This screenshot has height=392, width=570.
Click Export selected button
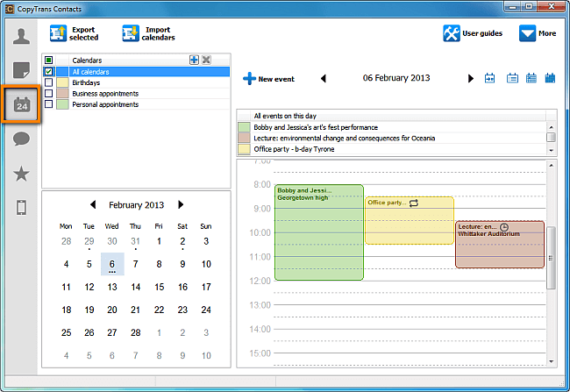[75, 33]
